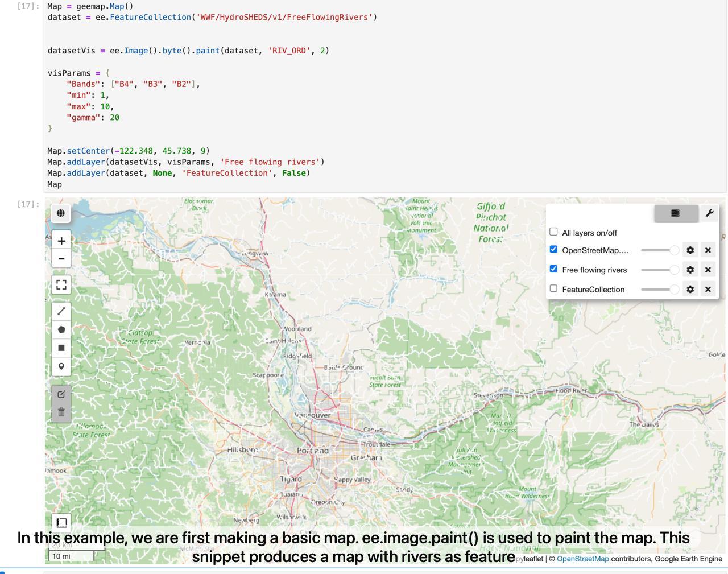The width and height of the screenshot is (728, 574).
Task: Click inside the code cell editor
Action: tap(385, 96)
